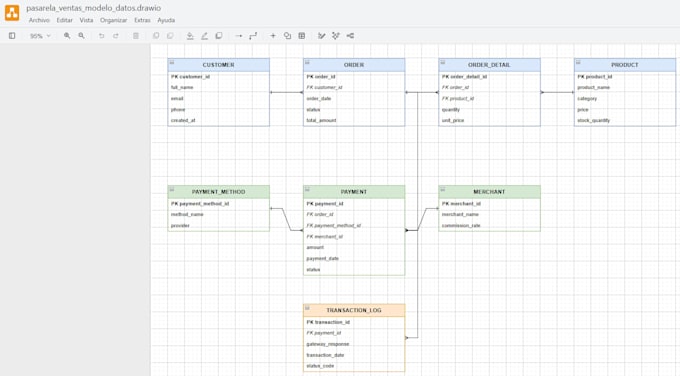This screenshot has width=680, height=376.
Task: Select the 'created_at' row
Action: pos(219,121)
